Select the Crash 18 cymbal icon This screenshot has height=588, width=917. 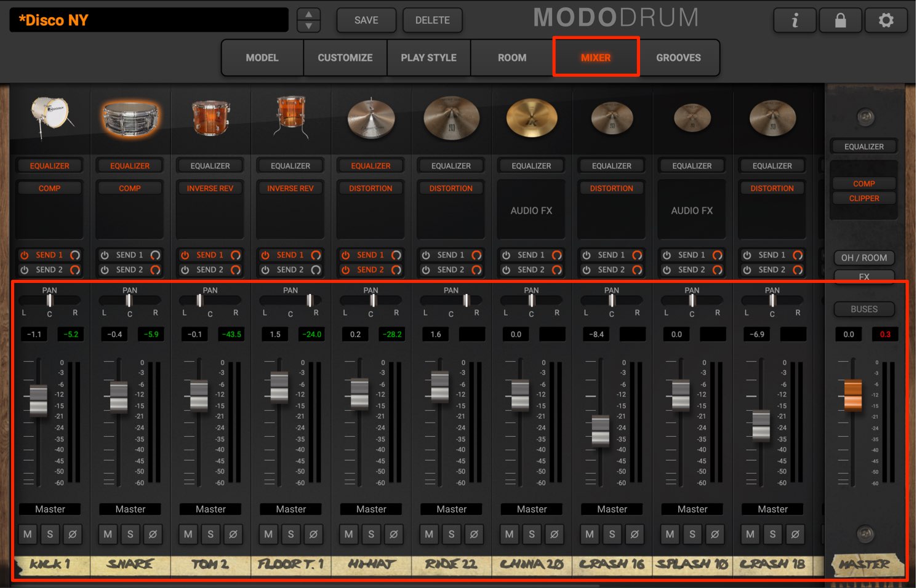pos(772,117)
